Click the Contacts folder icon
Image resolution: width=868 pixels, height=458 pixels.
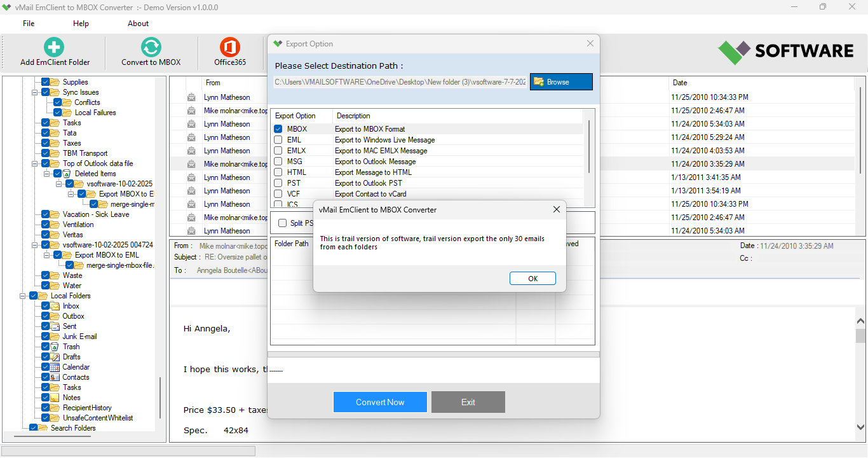pyautogui.click(x=55, y=377)
